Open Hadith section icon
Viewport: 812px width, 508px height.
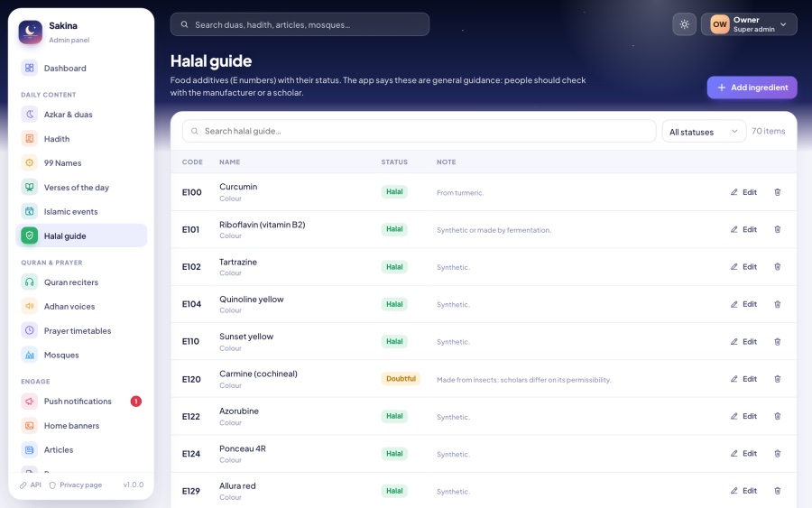[30, 139]
